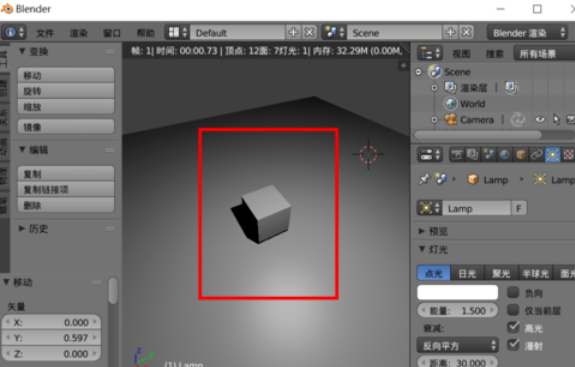Open the Constraints chain-link tab icon
Screen dimensions: 575x367
[537, 155]
